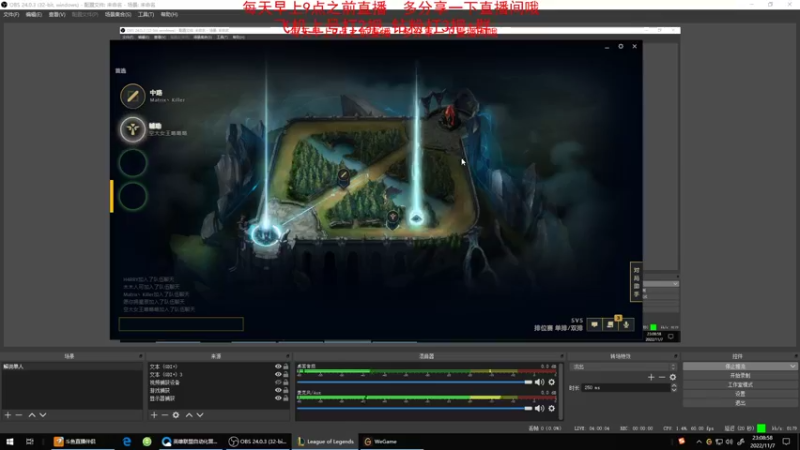Viewport: 800px width, 450px height.
Task: Lock the display capture source
Action: pos(286,398)
